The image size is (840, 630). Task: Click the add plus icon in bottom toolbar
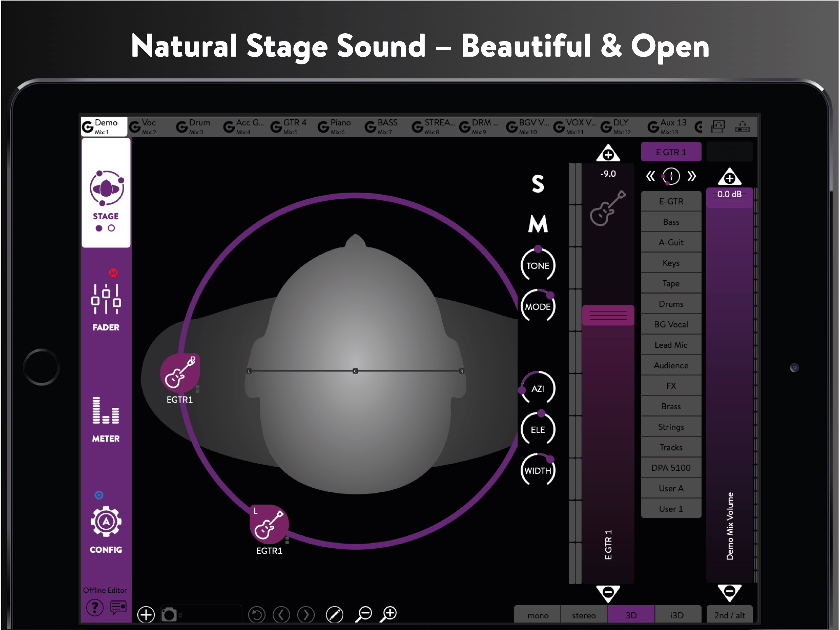click(x=146, y=614)
